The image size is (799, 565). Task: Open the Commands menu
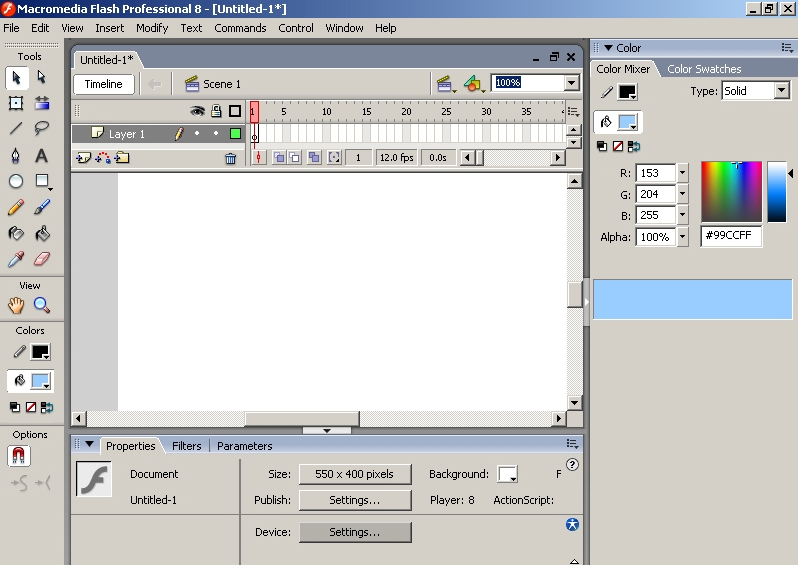click(x=240, y=28)
